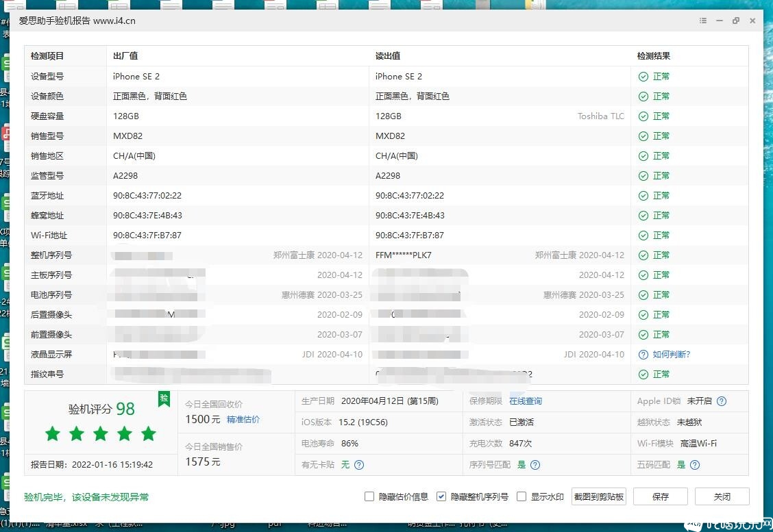Open the 精准估价 link
The image size is (773, 532).
pos(243,419)
